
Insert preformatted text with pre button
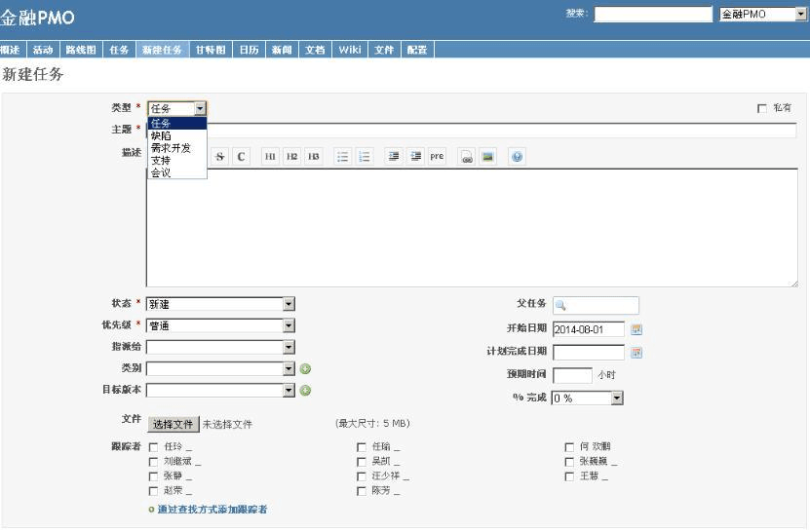coord(437,157)
